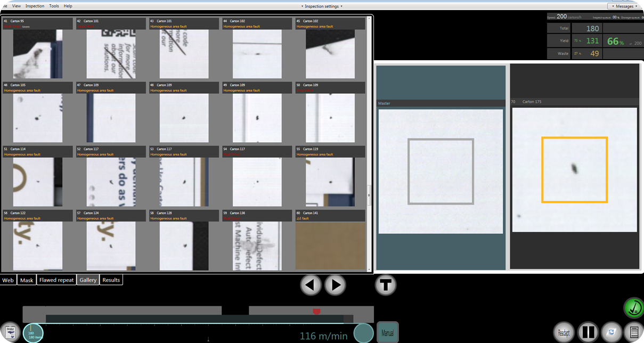Viewport: 644px width, 343px height.
Task: Activate the Manual mode button
Action: (x=387, y=331)
